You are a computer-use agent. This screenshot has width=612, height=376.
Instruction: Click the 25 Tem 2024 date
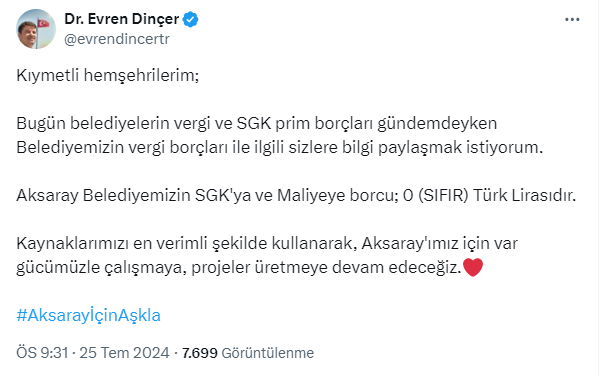click(x=125, y=353)
